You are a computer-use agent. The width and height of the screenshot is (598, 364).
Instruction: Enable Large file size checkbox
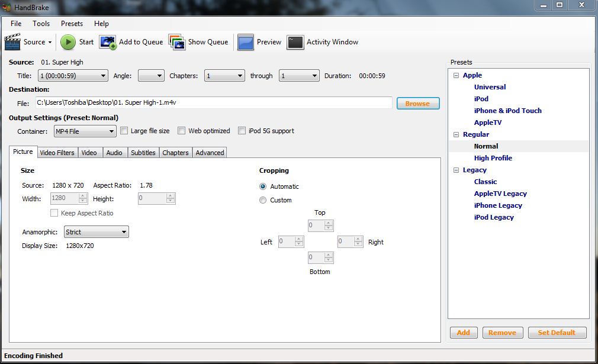click(124, 131)
